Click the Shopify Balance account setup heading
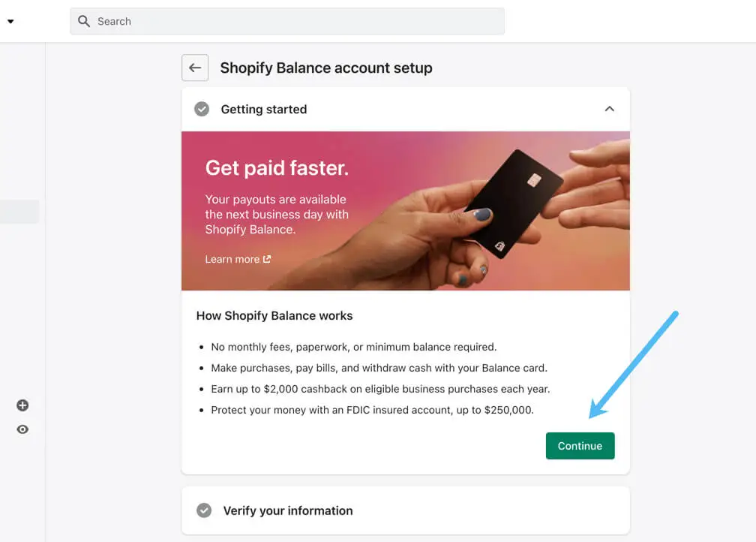This screenshot has height=542, width=756. click(326, 68)
